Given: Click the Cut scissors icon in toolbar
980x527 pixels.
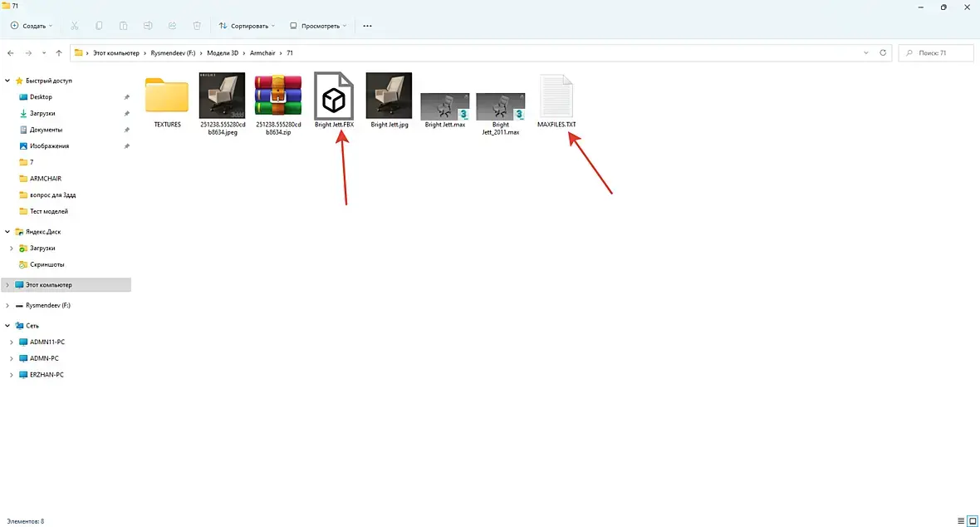Looking at the screenshot, I should click(x=75, y=26).
